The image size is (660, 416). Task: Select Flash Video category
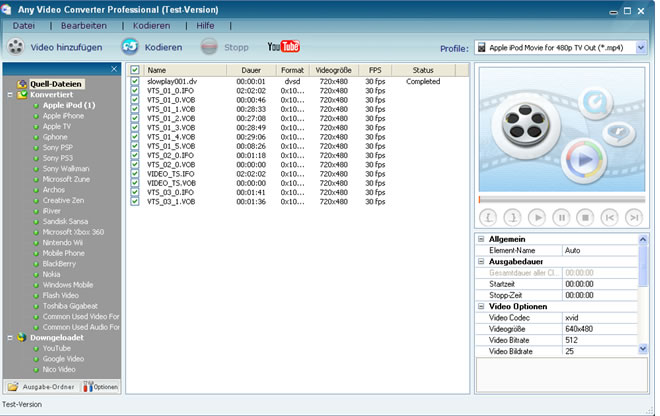(61, 295)
